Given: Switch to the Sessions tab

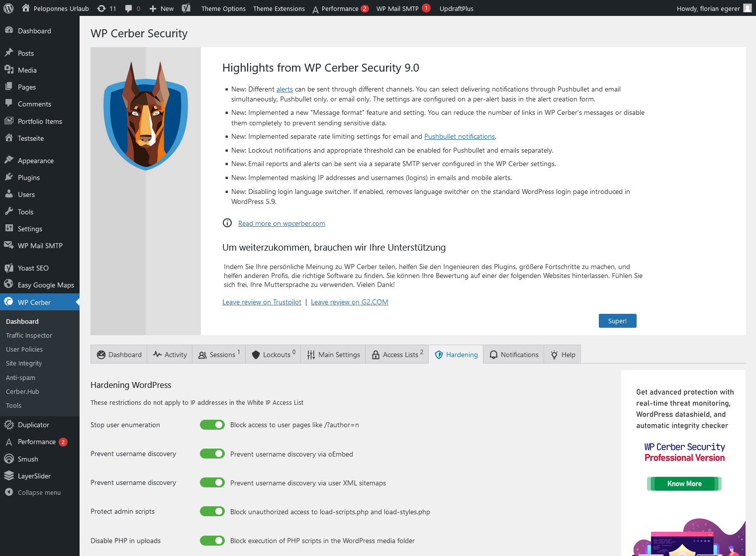Looking at the screenshot, I should pos(219,355).
